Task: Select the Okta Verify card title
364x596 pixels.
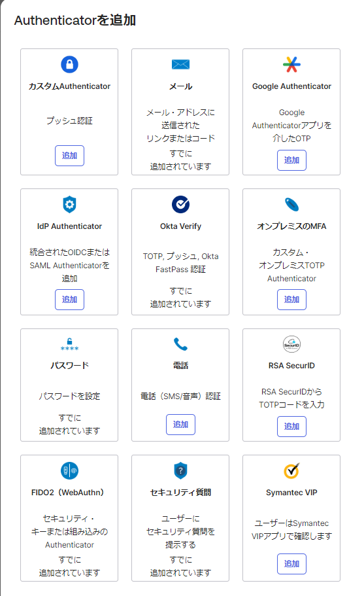Action: (x=180, y=226)
